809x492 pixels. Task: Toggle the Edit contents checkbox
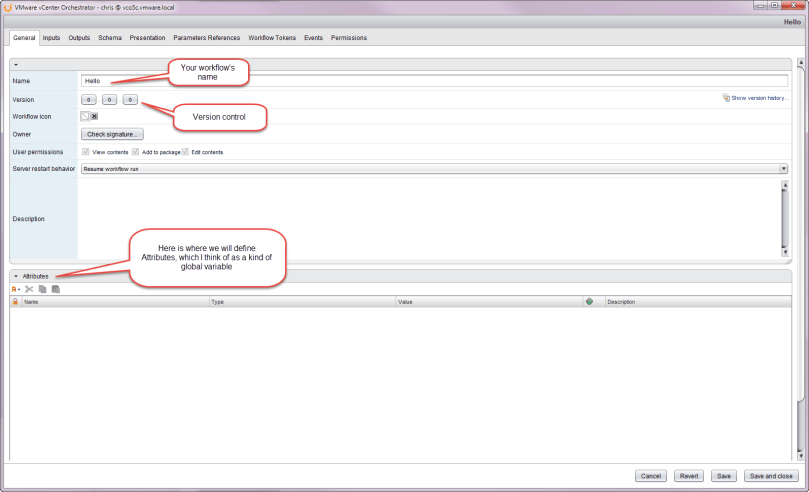tap(185, 152)
